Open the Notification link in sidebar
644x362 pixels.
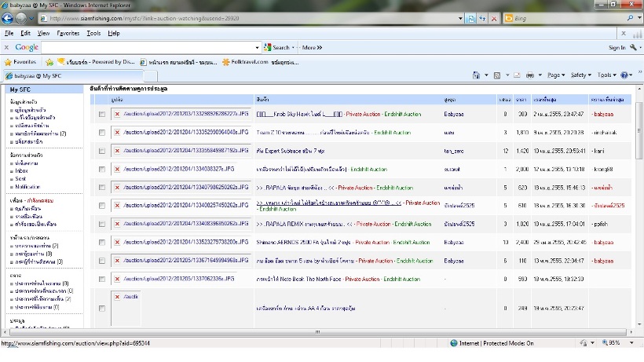coord(27,187)
